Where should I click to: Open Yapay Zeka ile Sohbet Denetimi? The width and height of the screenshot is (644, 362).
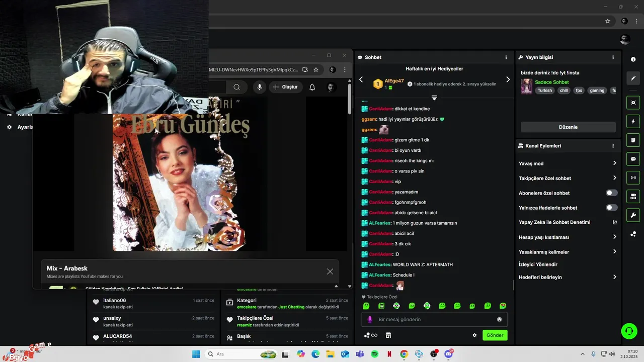click(568, 222)
